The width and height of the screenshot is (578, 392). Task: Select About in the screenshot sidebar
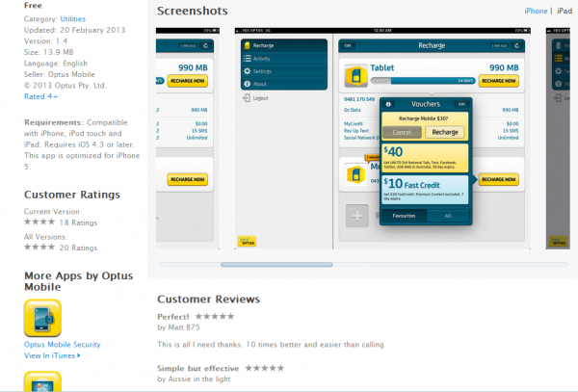(x=284, y=84)
